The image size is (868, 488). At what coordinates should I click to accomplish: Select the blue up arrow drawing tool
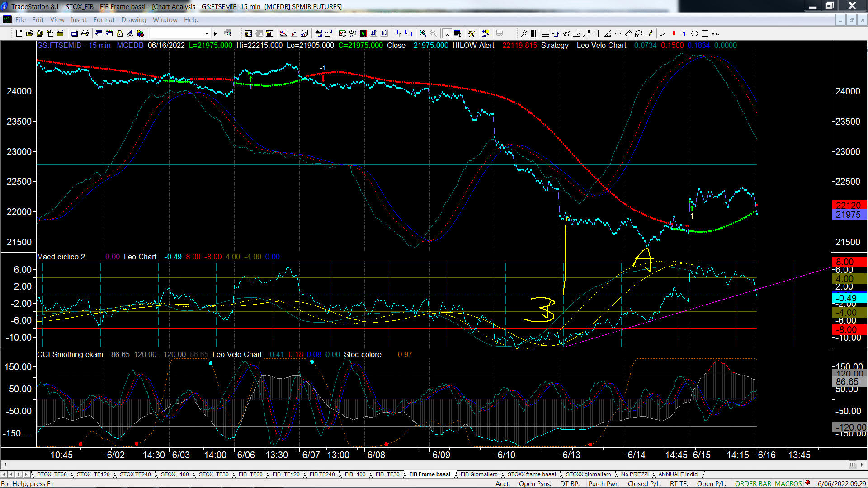[x=684, y=33]
